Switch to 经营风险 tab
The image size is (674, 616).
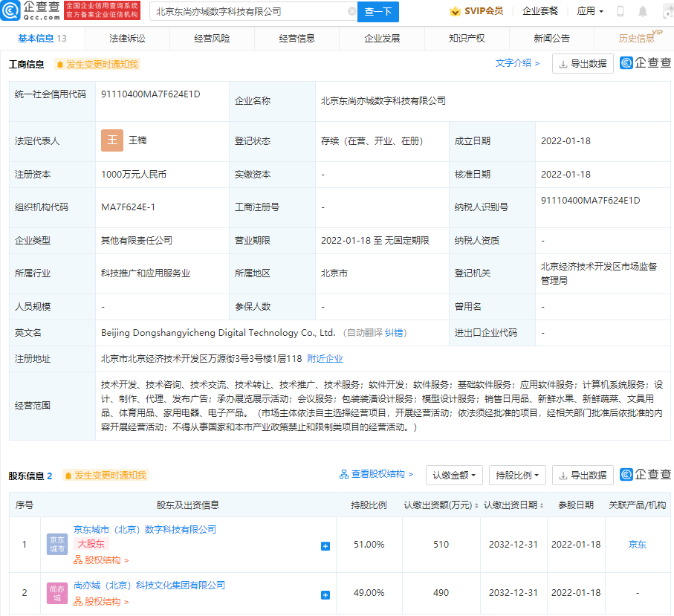pyautogui.click(x=212, y=38)
